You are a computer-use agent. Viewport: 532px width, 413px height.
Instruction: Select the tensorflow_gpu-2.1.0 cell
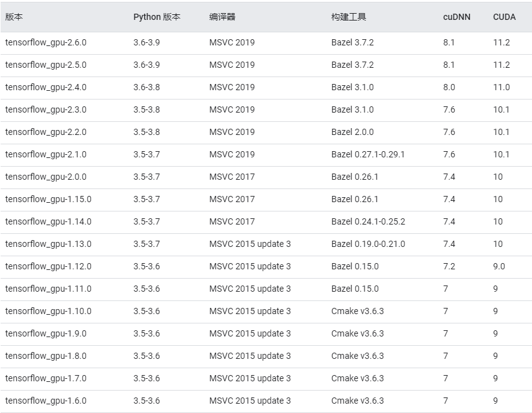46,155
